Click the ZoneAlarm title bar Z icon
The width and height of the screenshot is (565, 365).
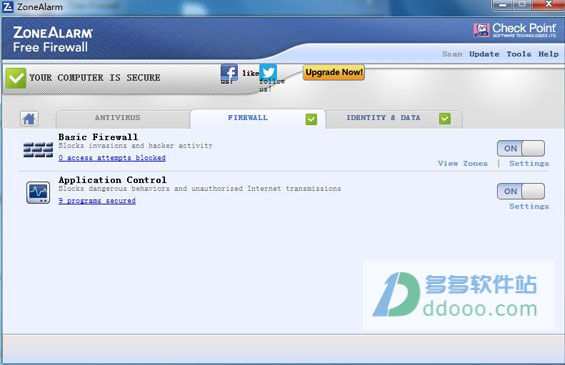[8, 7]
